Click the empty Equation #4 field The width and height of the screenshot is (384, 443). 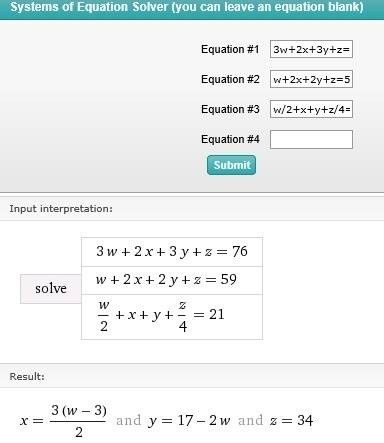(311, 139)
